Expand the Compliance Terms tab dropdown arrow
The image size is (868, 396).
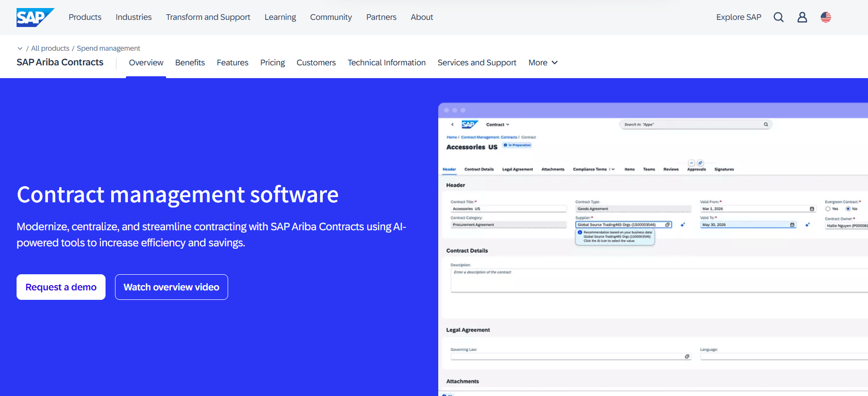[x=613, y=169]
